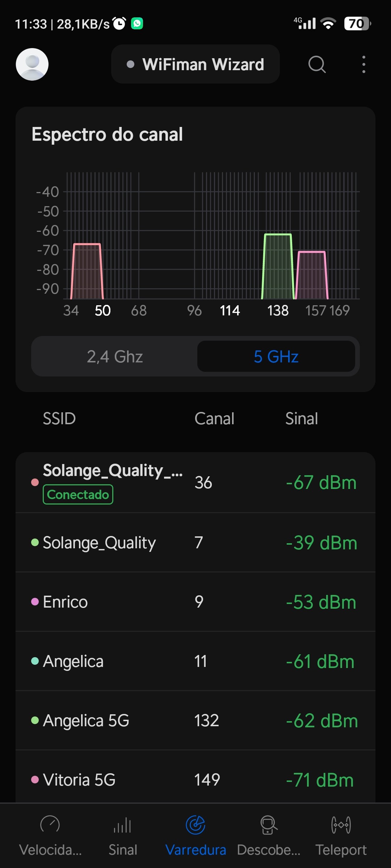The image size is (391, 868).
Task: Tap the search magnifier icon
Action: click(x=317, y=64)
